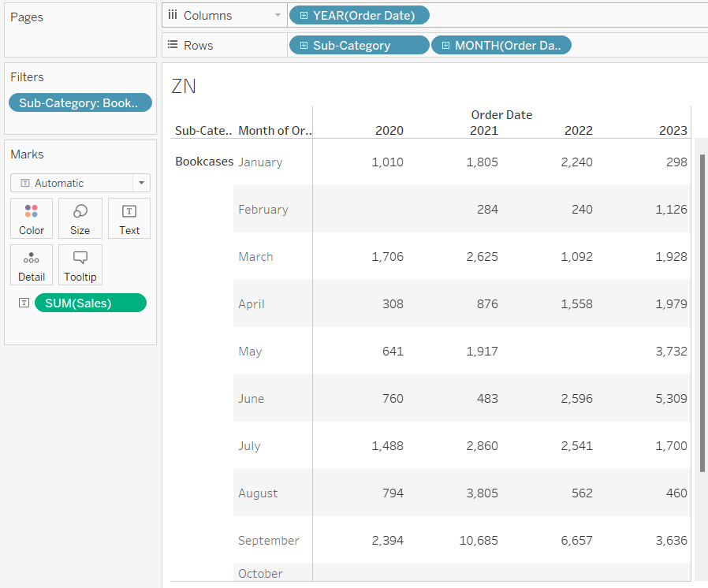This screenshot has height=588, width=708.
Task: Open the Color marks card
Action: pos(32,218)
